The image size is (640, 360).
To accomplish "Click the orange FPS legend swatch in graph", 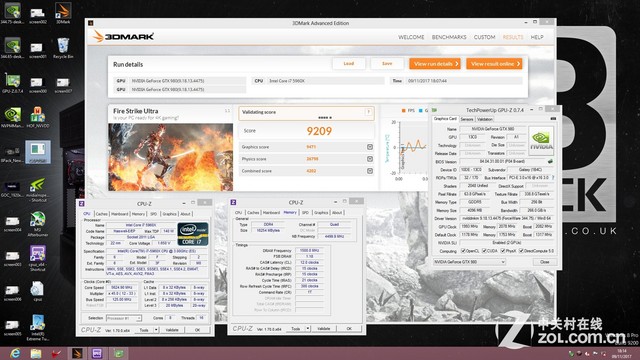I will [404, 111].
